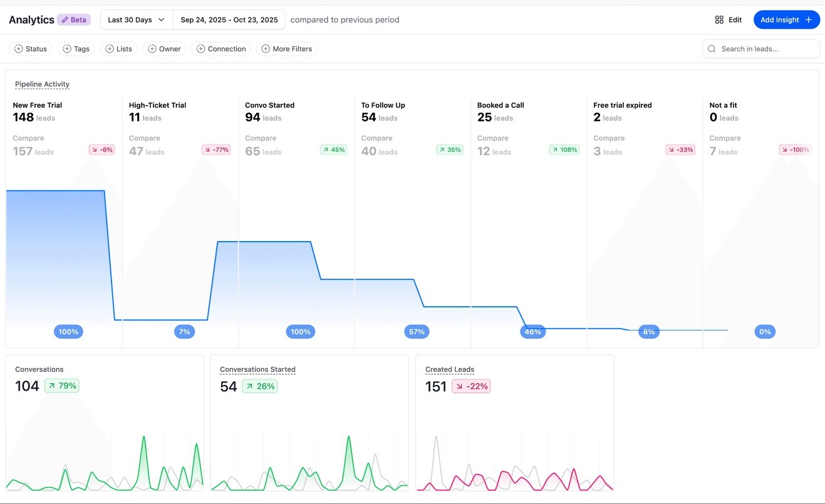This screenshot has height=504, width=825.
Task: Open the Created Leads card title
Action: [450, 369]
